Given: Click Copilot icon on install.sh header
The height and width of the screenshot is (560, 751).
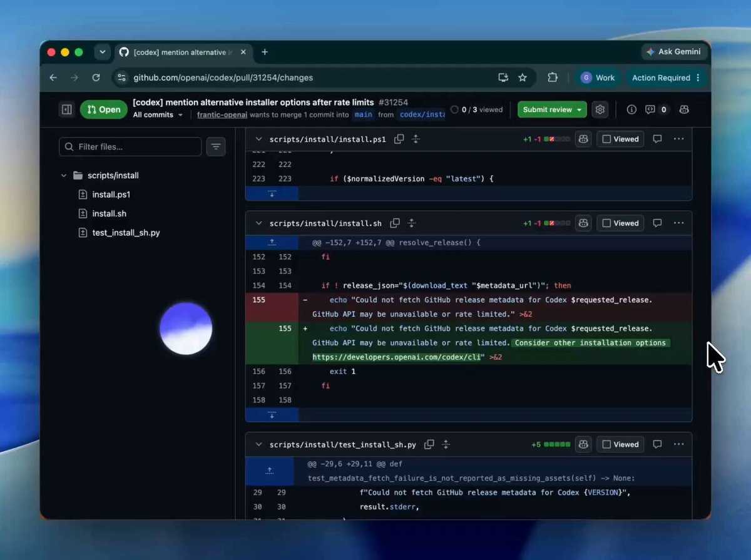Looking at the screenshot, I should point(583,223).
